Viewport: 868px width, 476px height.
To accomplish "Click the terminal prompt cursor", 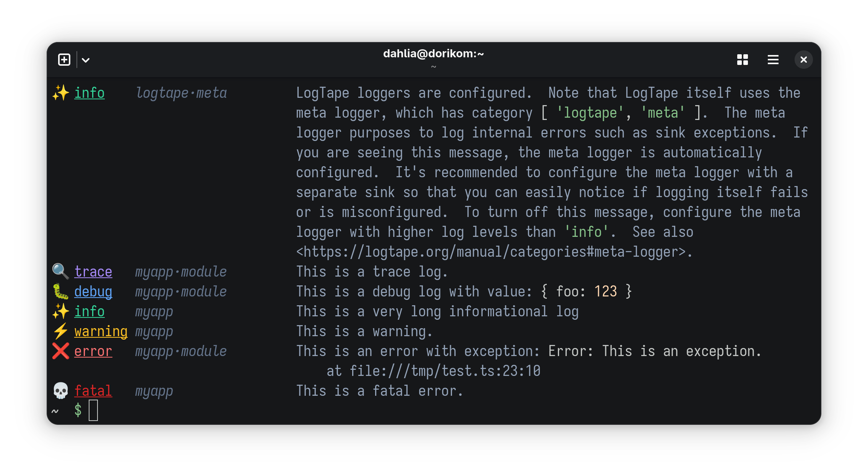I will click(x=93, y=410).
